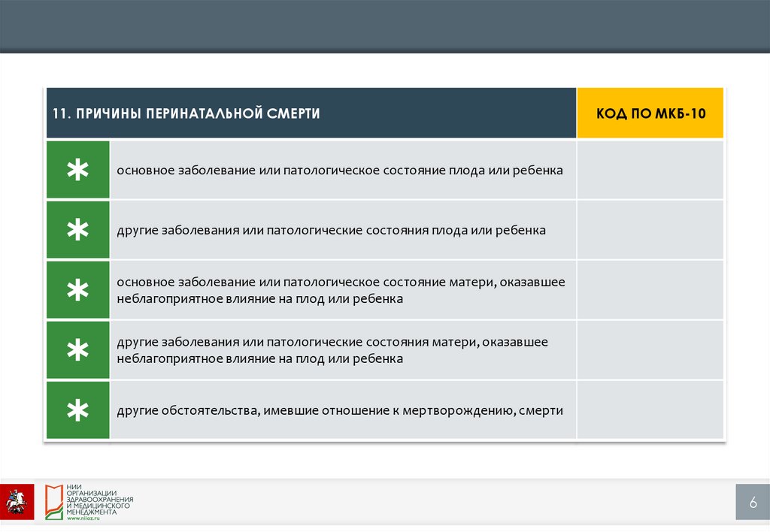Select text другие заболевания состояния плода или ребенка
Viewport: 770px width, 532px height.
(x=331, y=230)
